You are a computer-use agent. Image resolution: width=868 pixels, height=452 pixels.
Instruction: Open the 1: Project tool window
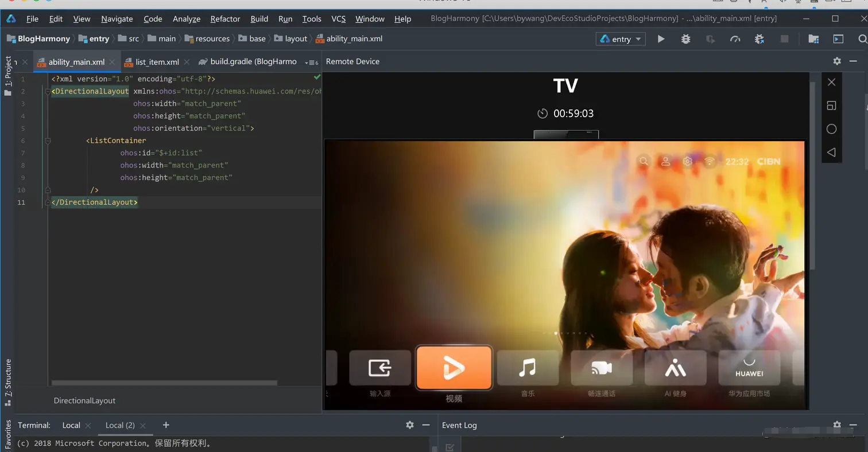(7, 76)
